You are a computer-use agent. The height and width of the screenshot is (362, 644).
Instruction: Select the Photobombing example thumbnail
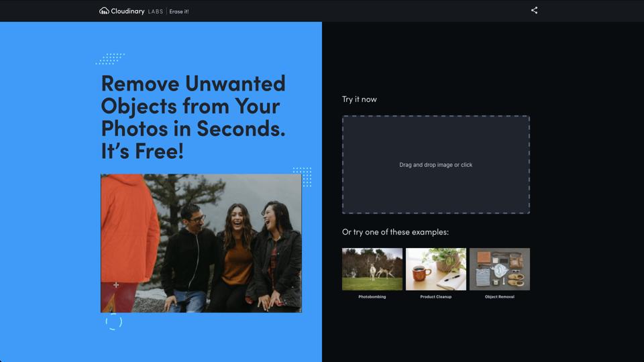point(372,269)
